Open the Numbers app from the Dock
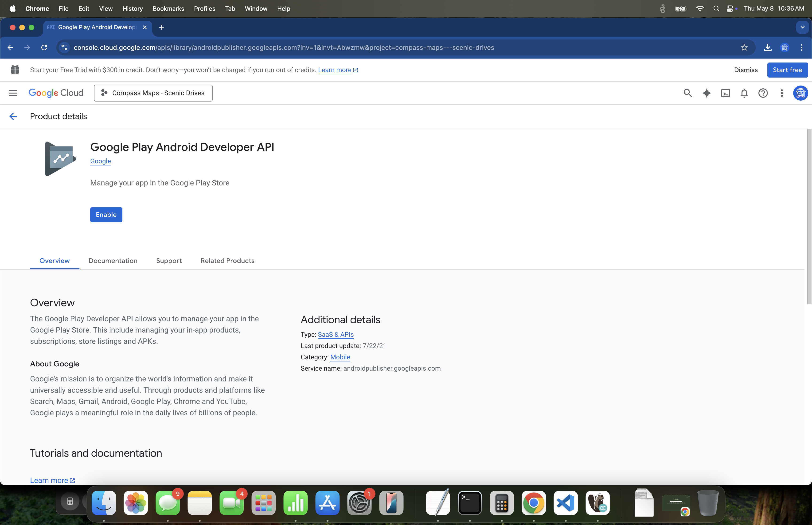 295,503
